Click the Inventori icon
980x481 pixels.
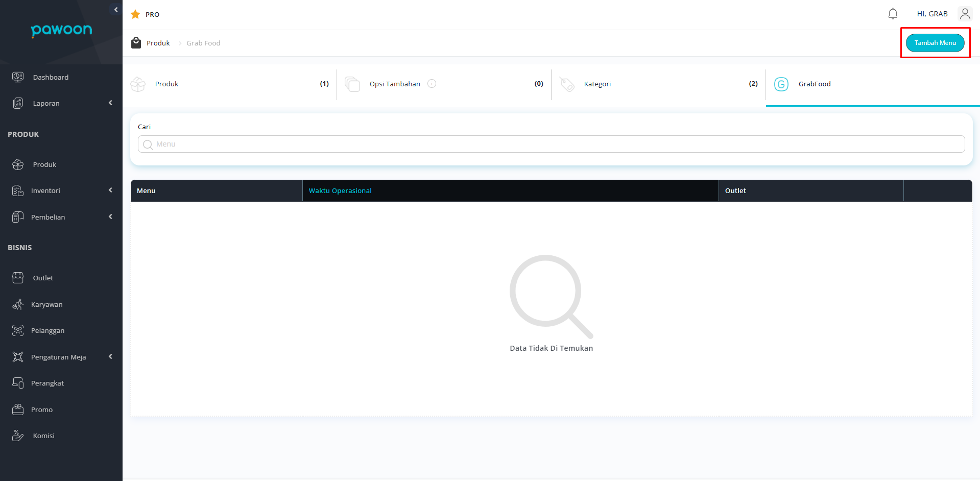click(18, 190)
